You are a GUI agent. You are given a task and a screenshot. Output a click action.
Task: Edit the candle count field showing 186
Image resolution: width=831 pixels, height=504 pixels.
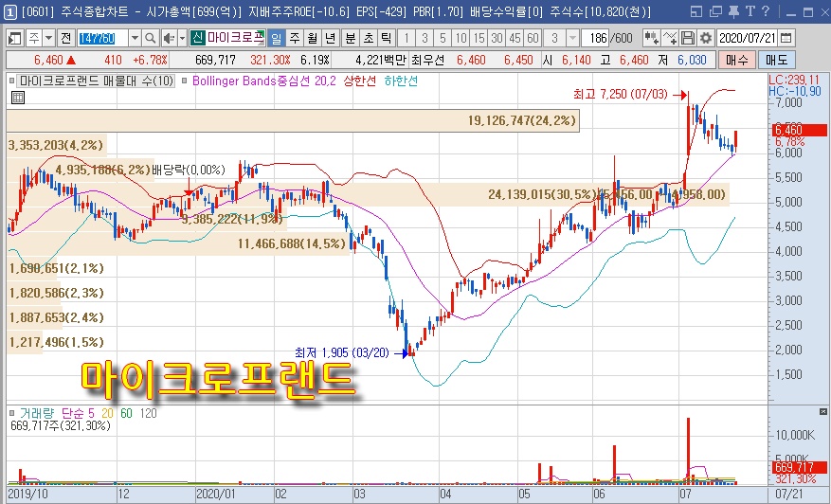[597, 38]
